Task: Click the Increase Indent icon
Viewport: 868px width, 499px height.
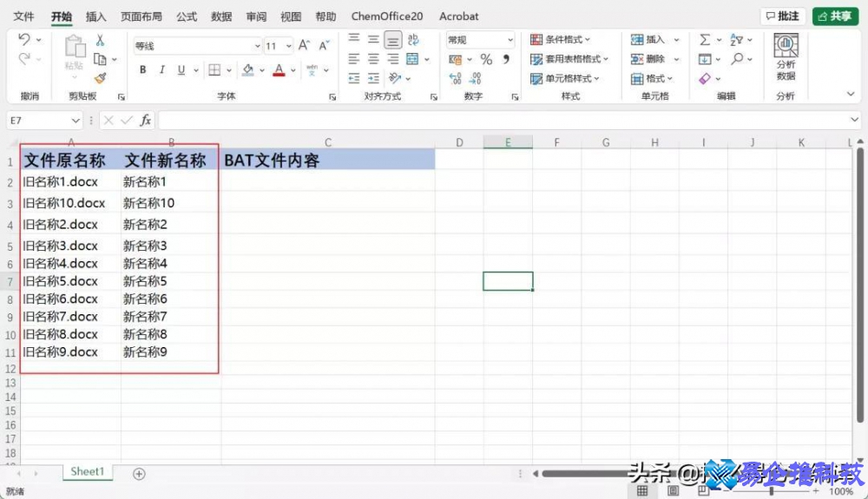Action: pyautogui.click(x=373, y=78)
